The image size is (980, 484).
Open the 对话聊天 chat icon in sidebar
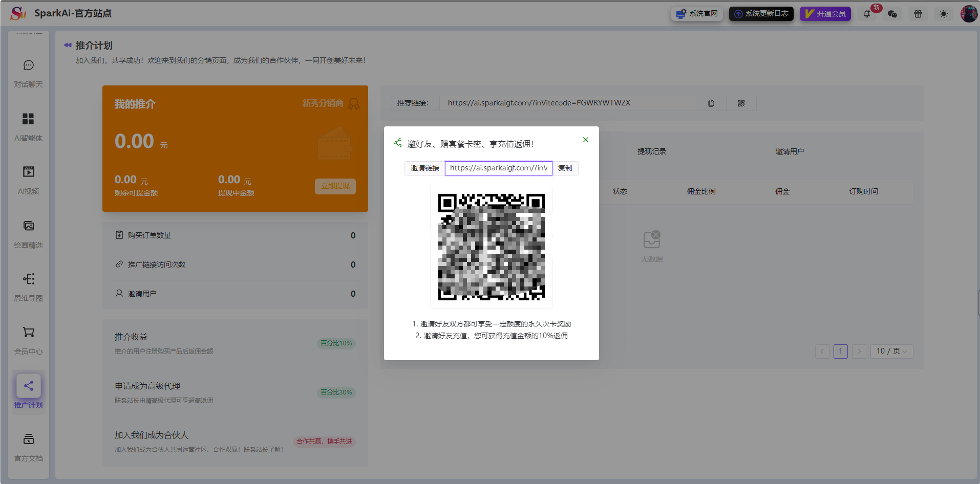(x=29, y=65)
